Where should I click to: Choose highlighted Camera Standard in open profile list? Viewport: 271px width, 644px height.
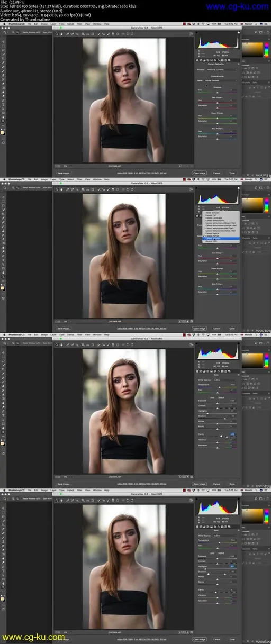click(x=221, y=239)
